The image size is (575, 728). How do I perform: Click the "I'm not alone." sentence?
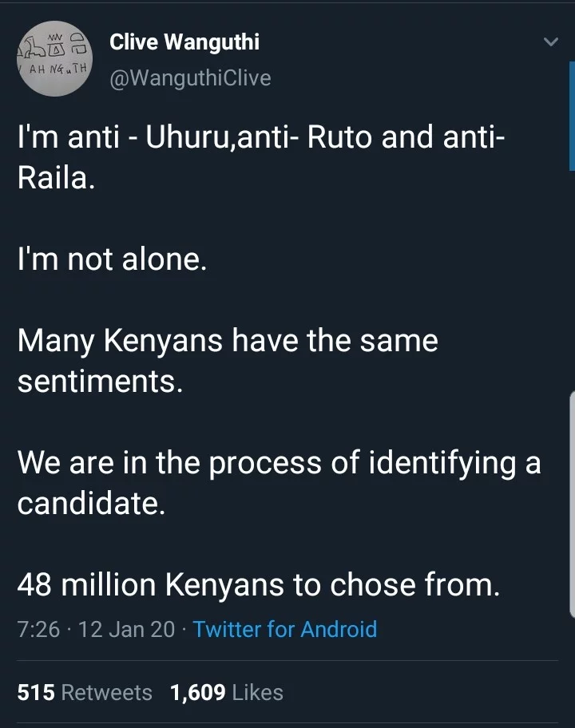coord(112,259)
